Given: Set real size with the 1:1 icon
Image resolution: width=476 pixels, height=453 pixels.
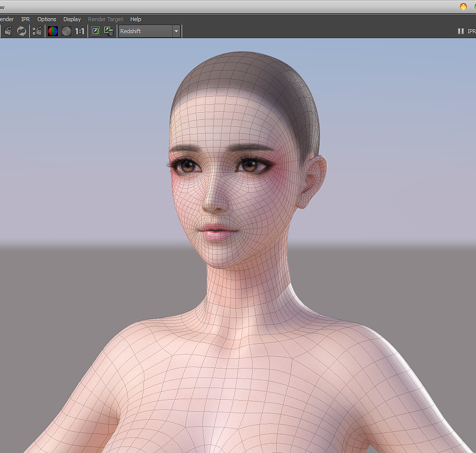Looking at the screenshot, I should tap(80, 31).
